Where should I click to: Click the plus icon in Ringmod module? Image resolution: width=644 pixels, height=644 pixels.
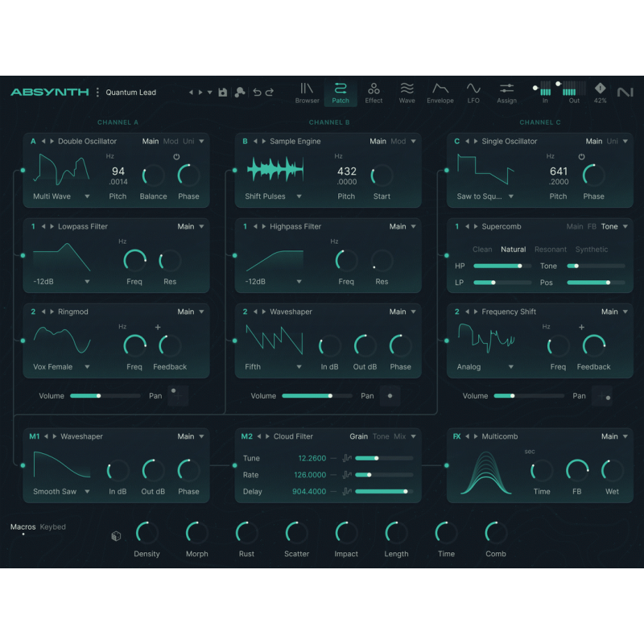click(158, 328)
